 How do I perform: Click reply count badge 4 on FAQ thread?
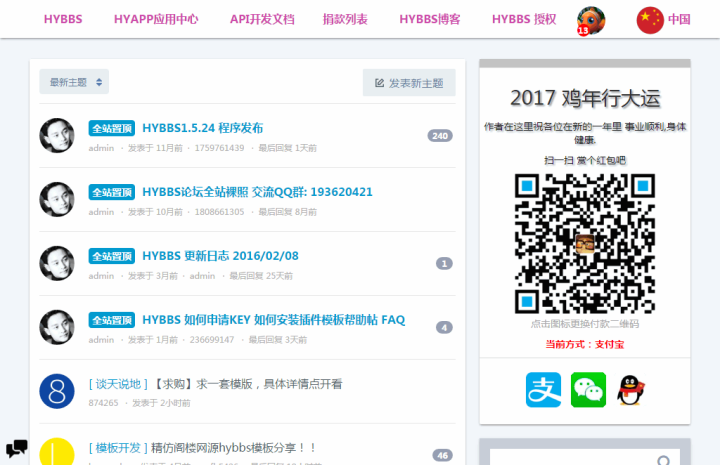click(444, 327)
